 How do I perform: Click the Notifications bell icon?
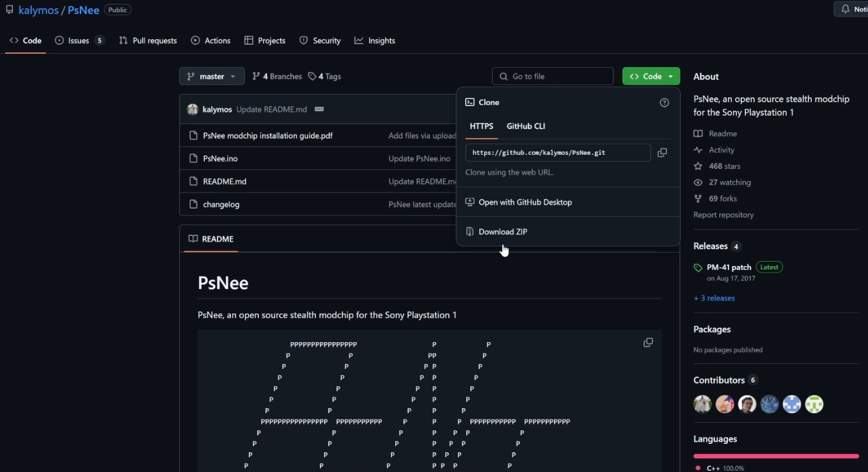pyautogui.click(x=846, y=9)
